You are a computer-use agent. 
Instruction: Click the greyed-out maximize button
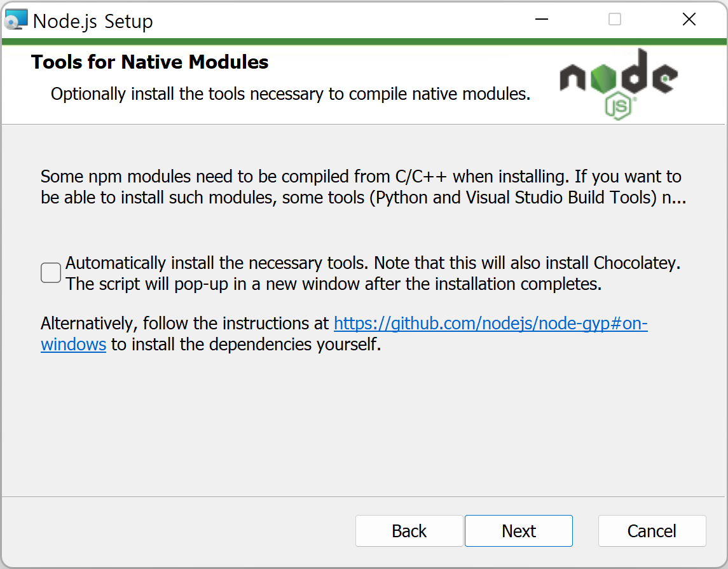615,20
